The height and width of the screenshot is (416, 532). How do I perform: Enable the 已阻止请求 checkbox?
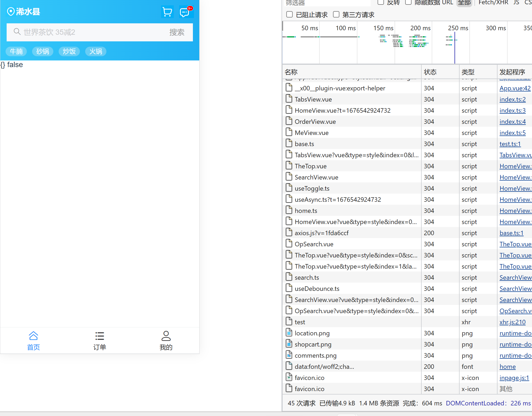289,14
